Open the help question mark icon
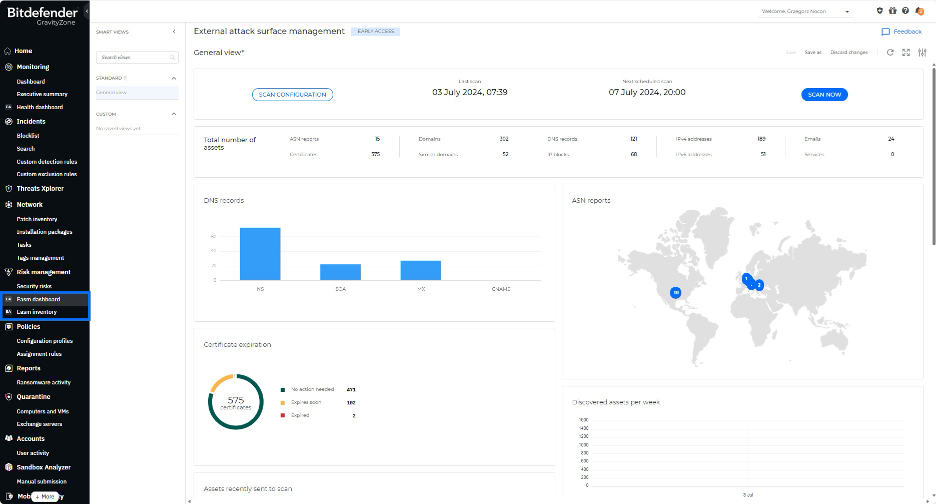The height and width of the screenshot is (504, 936). (905, 11)
